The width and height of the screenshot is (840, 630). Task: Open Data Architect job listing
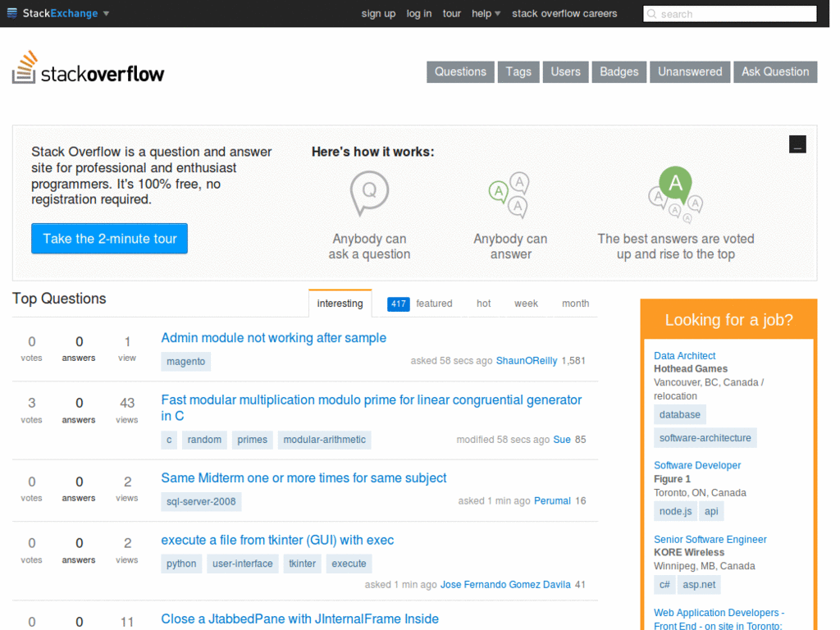point(684,356)
